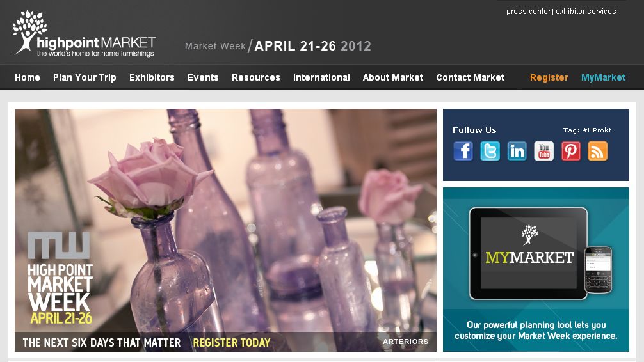The height and width of the screenshot is (362, 644).
Task: Subscribe via the orange RSS feed icon
Action: coord(598,151)
